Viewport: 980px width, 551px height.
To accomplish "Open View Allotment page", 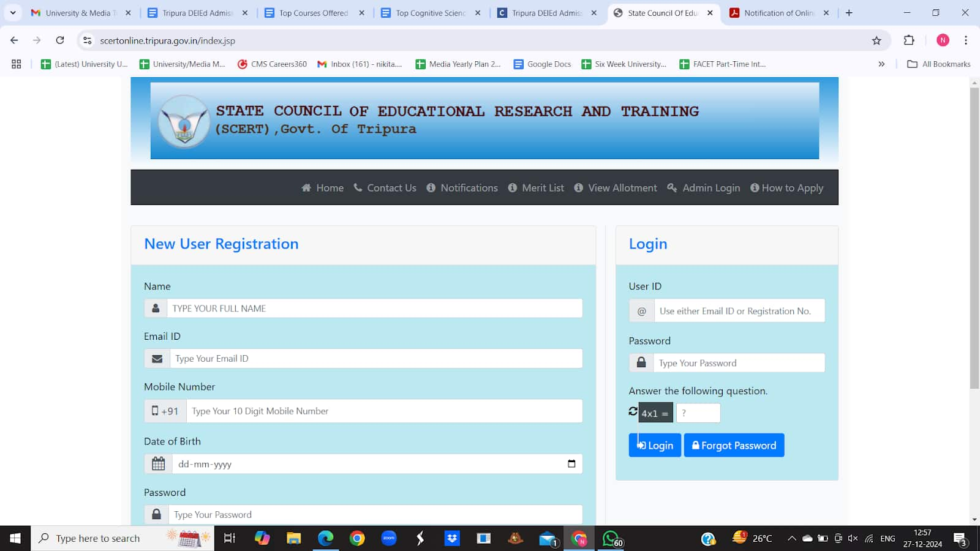I will click(616, 188).
